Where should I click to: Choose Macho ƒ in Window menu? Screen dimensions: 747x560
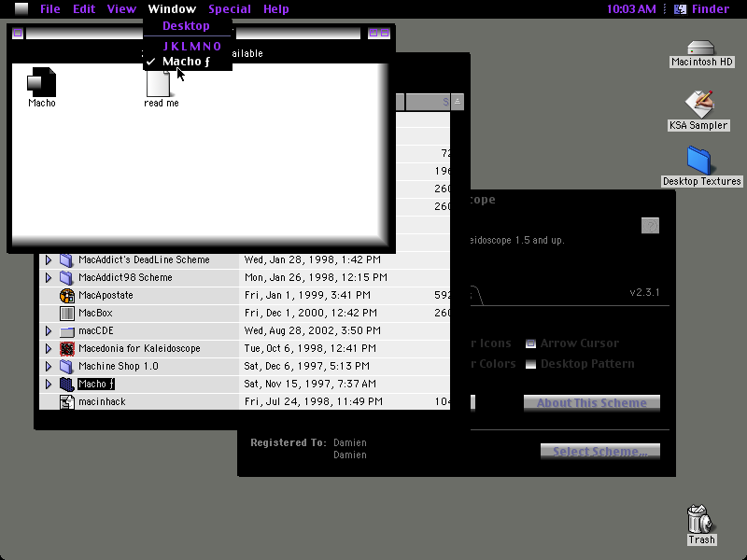[x=187, y=62]
